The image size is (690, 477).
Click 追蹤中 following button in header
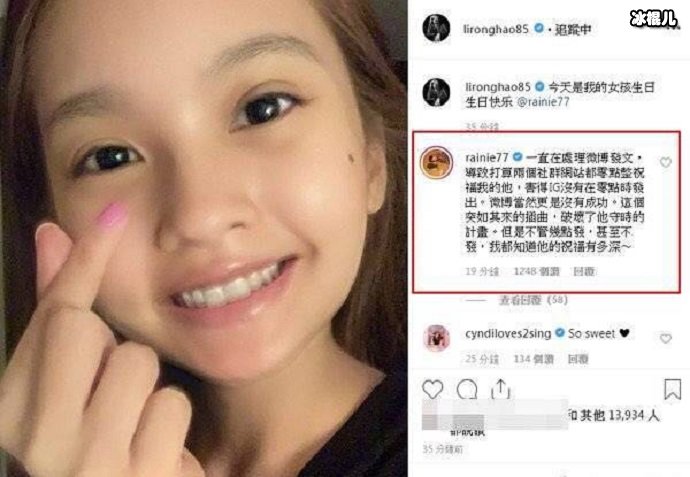[572, 29]
